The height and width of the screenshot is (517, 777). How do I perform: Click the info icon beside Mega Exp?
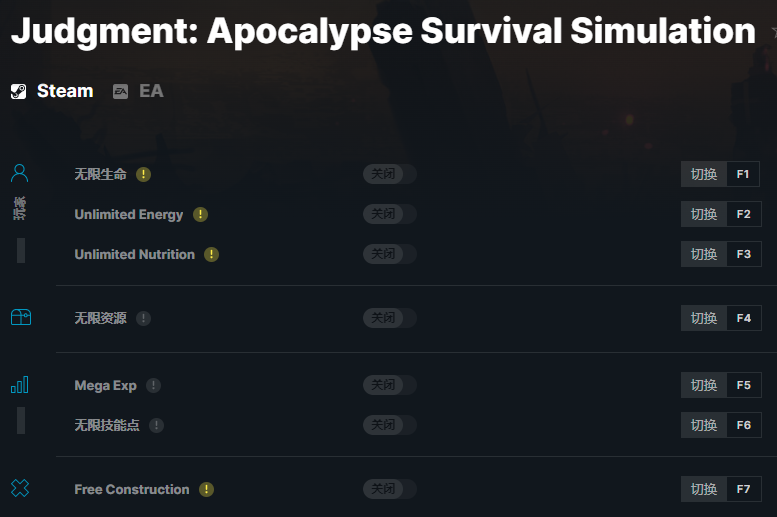(153, 385)
